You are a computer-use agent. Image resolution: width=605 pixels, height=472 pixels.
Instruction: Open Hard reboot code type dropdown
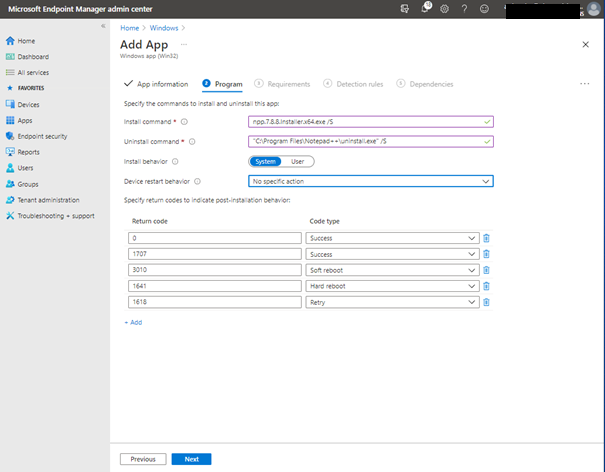[392, 286]
